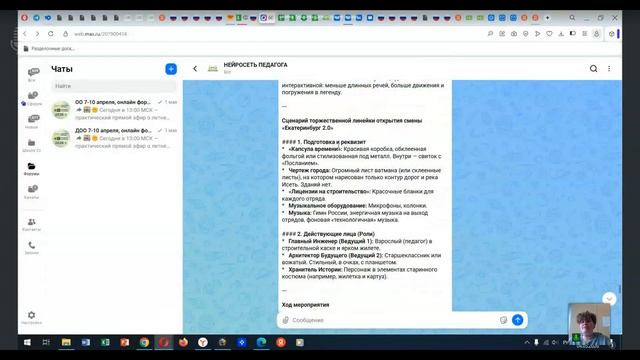This screenshot has height=360, width=640.
Task: Click the 'Найти' chat search field
Action: [x=114, y=86]
